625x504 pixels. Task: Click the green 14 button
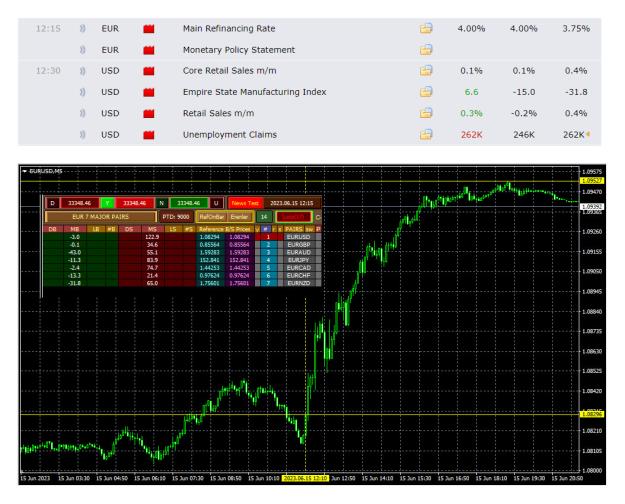264,217
